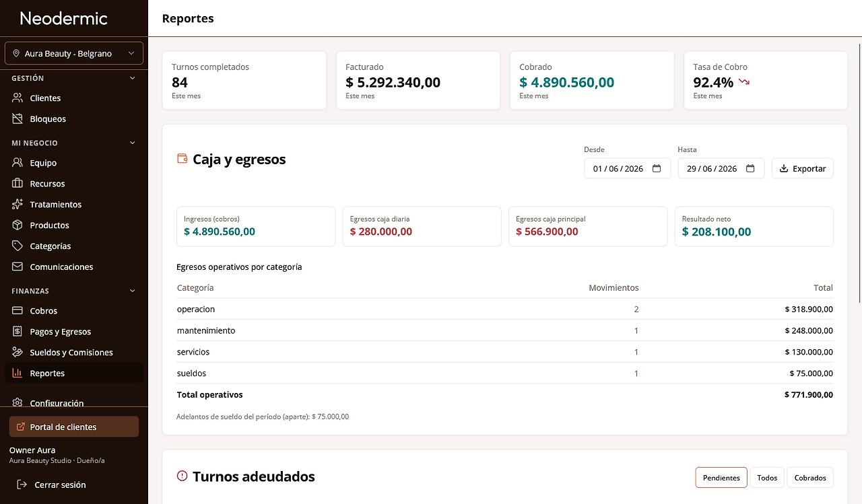The width and height of the screenshot is (862, 504).
Task: Click the Reportes bar chart icon
Action: pos(18,373)
